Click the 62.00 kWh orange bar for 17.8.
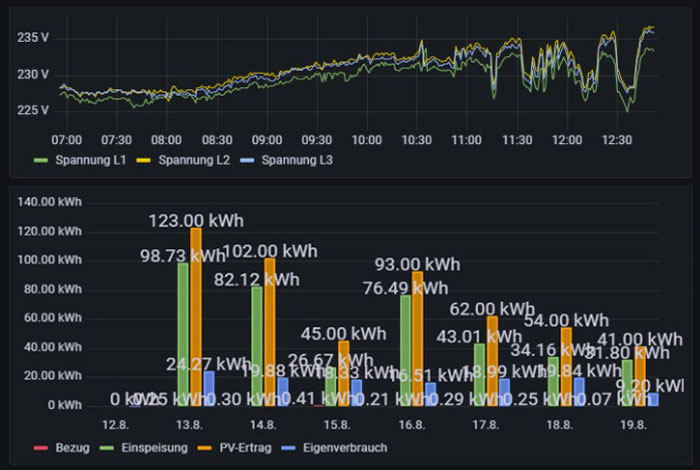 pos(491,362)
